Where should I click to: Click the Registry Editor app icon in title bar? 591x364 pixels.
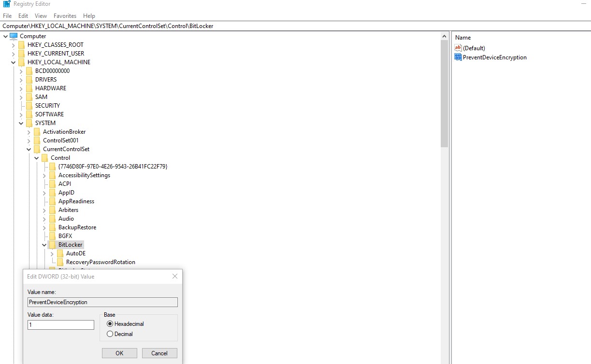coord(7,4)
